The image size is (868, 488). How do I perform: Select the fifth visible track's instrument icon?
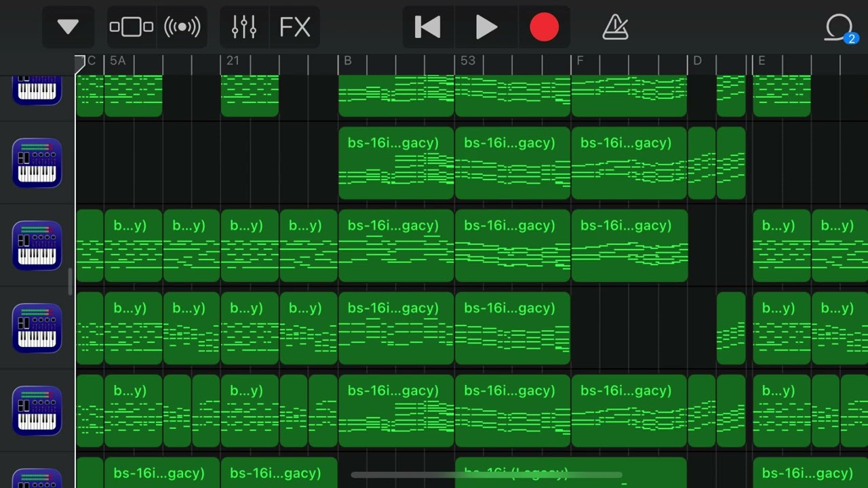pos(37,411)
